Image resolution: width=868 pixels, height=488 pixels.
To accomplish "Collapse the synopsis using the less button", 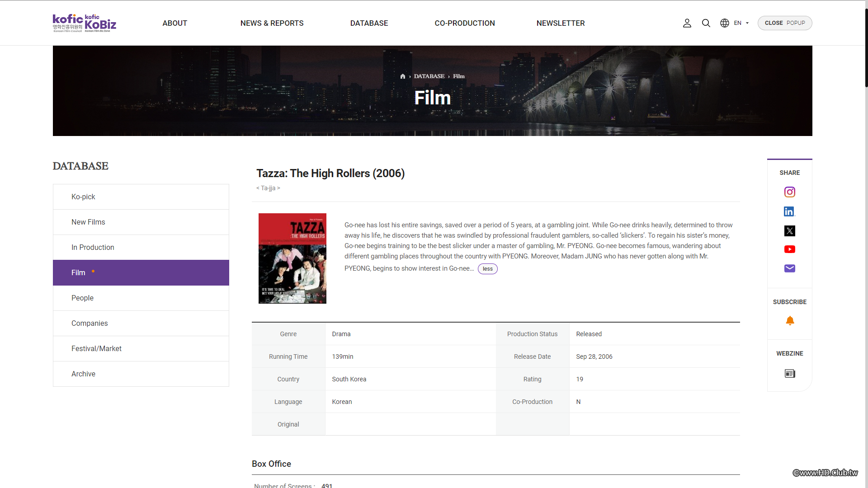I will 487,268.
